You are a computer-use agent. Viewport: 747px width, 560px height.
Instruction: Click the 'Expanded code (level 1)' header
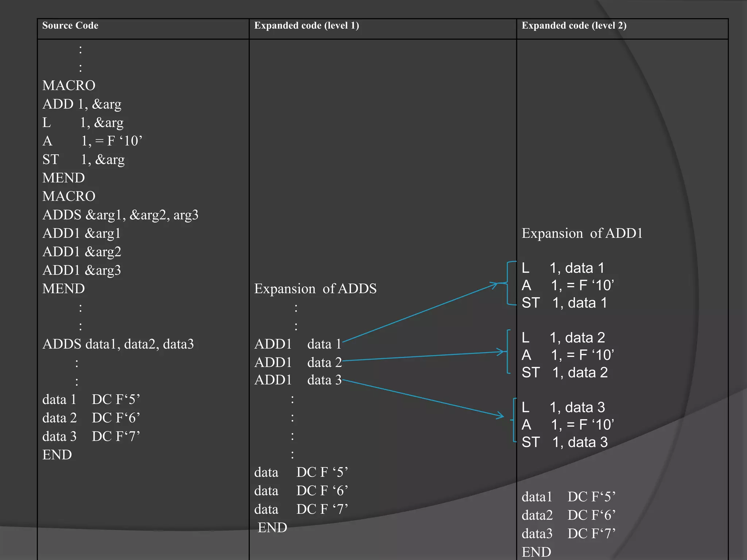(306, 26)
